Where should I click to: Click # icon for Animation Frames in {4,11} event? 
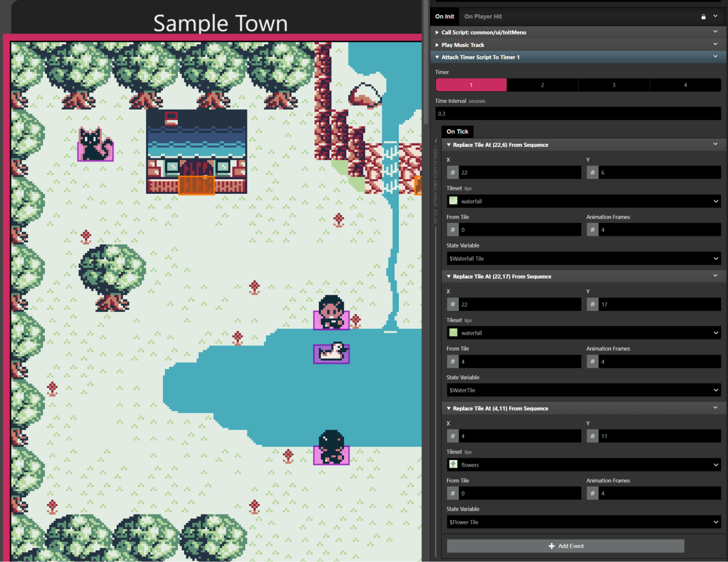(593, 493)
